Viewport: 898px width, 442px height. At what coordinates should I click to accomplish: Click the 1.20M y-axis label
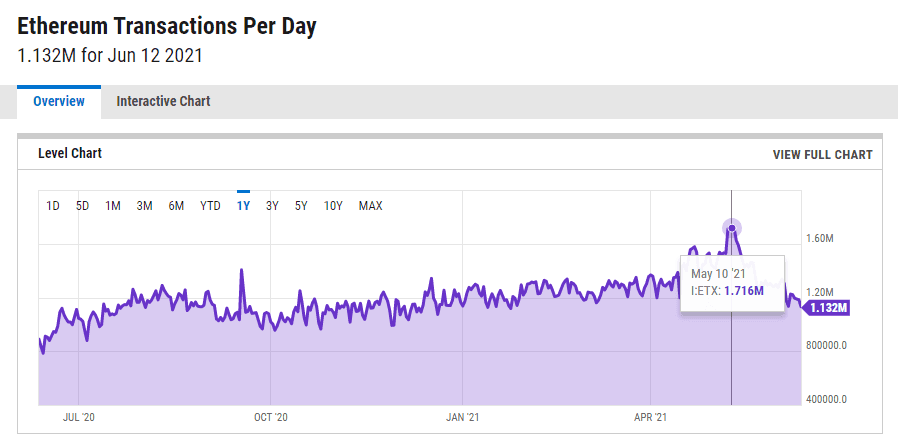(x=820, y=292)
